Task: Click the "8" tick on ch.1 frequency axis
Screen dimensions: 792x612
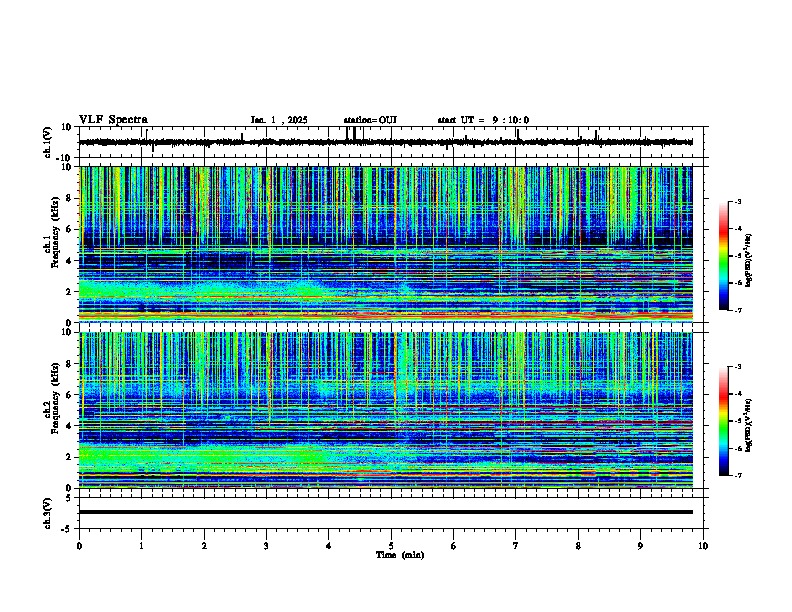Action: 70,198
